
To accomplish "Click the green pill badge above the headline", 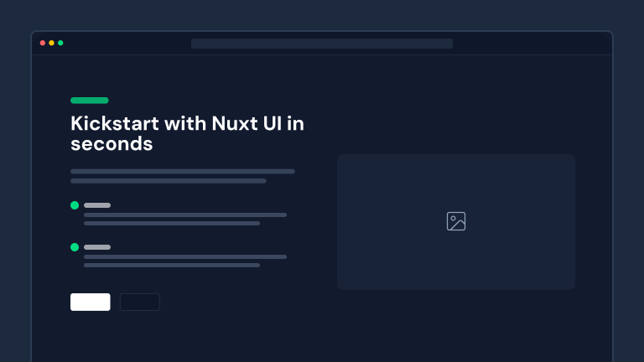I will click(90, 101).
